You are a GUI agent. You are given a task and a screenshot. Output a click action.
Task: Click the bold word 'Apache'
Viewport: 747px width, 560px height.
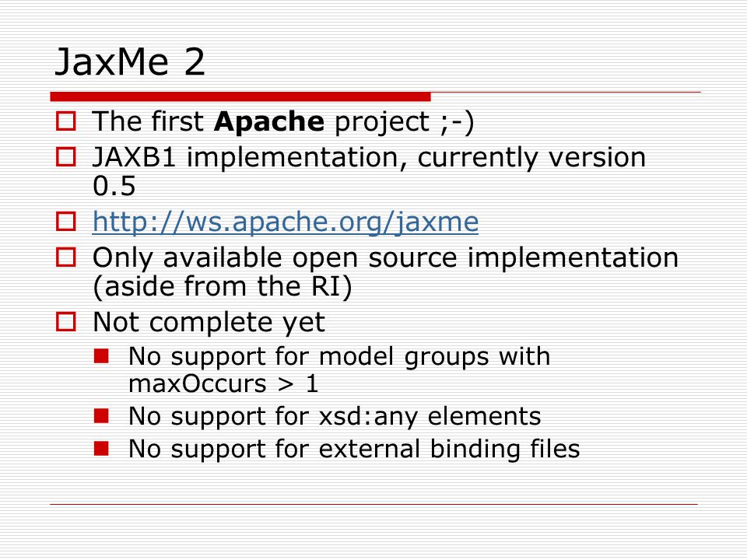coord(269,122)
